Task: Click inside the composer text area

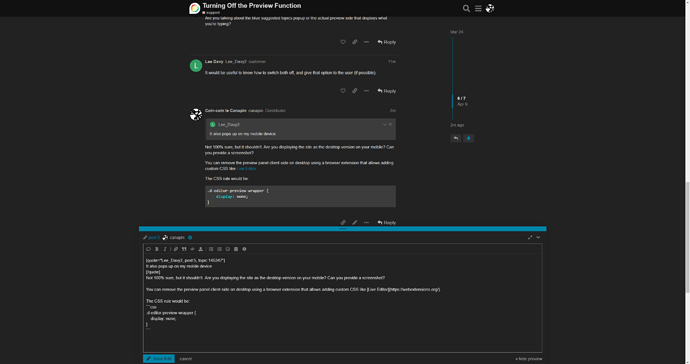Action: pyautogui.click(x=342, y=304)
